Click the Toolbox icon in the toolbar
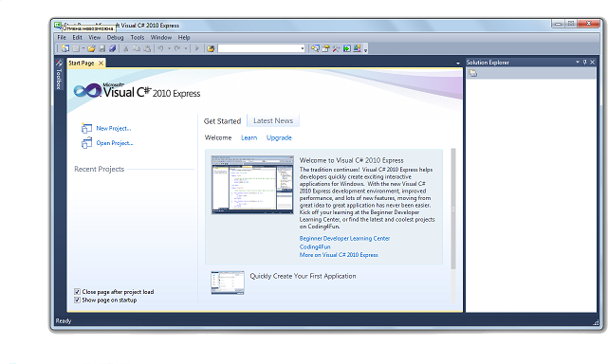The image size is (608, 364). [336, 48]
